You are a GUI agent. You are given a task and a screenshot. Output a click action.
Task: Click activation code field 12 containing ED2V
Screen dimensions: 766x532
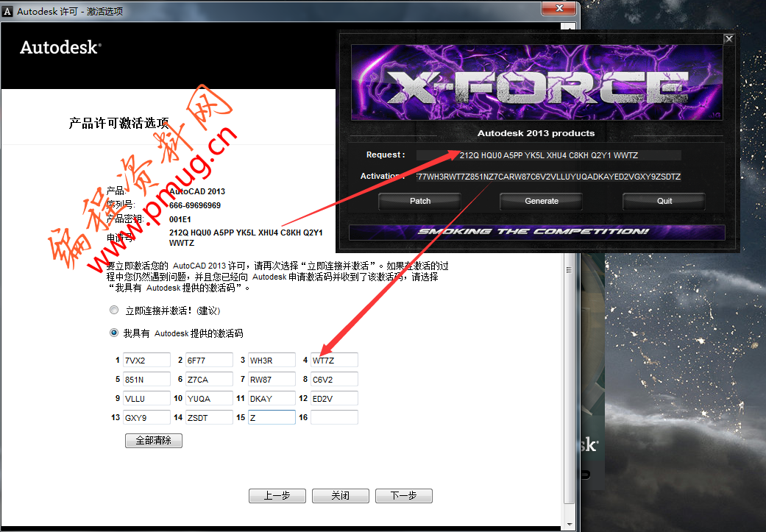coord(334,398)
